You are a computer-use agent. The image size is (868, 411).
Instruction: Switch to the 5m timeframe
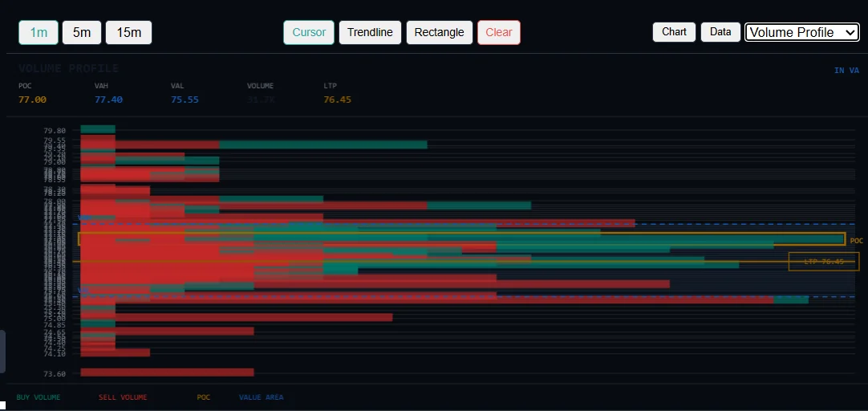[81, 32]
